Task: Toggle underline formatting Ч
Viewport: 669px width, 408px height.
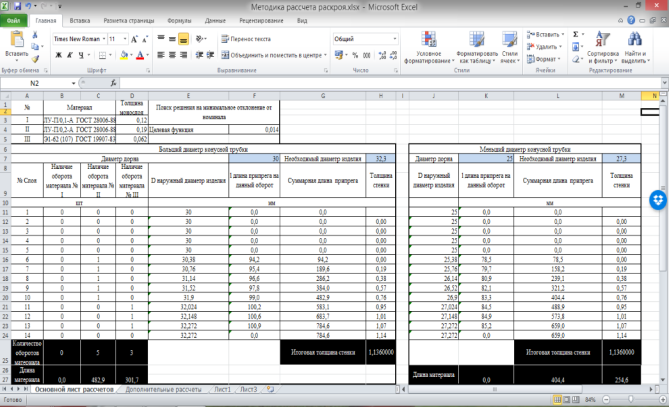Action: pos(81,55)
